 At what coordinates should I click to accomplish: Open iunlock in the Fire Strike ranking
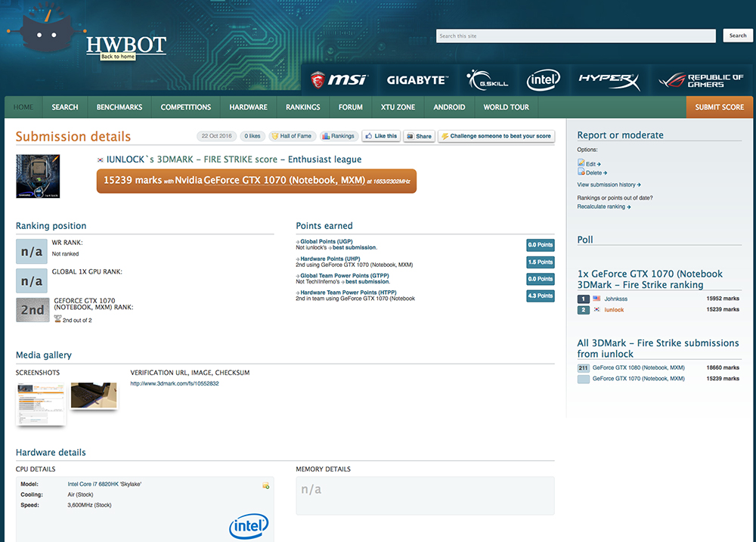(x=614, y=310)
